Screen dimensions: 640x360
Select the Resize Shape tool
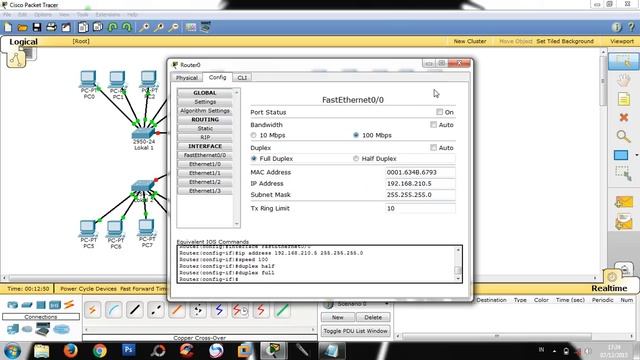[x=623, y=173]
